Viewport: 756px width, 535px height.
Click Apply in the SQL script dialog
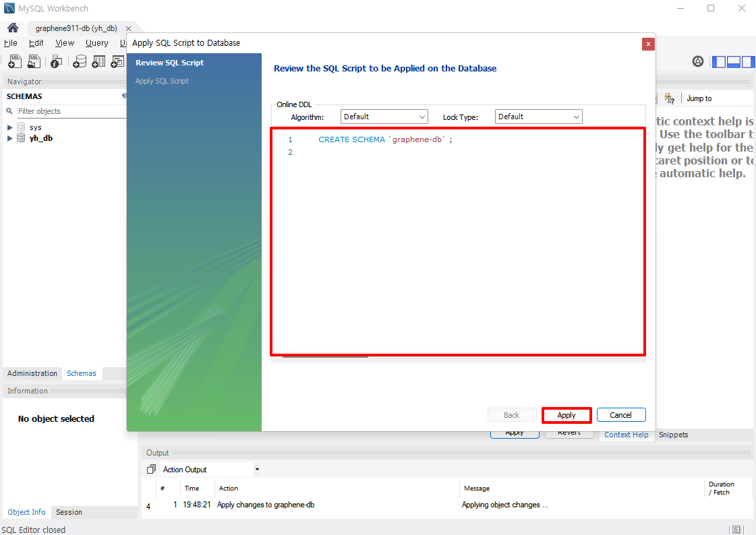tap(566, 415)
